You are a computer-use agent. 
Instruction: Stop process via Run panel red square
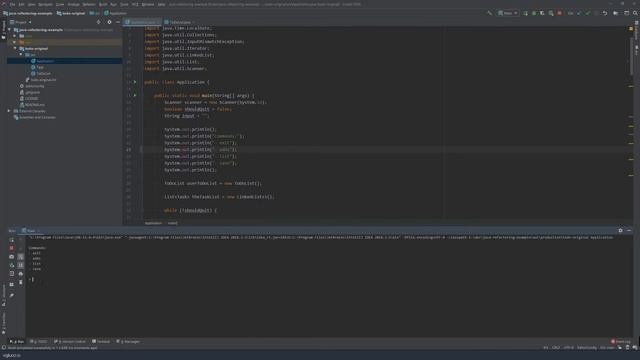[x=11, y=248]
